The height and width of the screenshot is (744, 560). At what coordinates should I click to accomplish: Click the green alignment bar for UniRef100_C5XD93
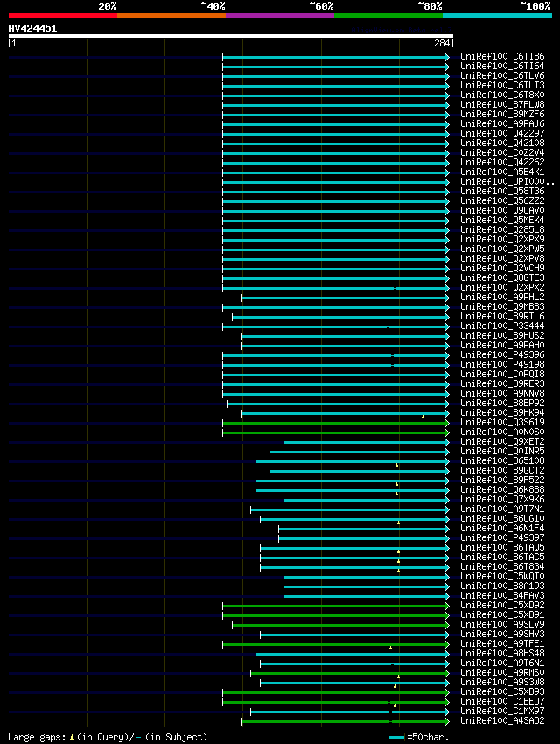point(334,692)
